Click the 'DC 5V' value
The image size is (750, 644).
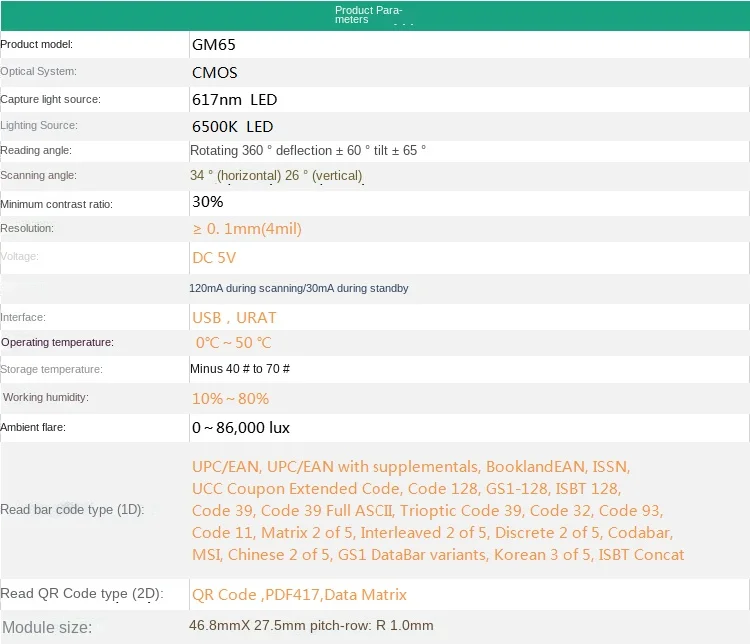coord(214,258)
